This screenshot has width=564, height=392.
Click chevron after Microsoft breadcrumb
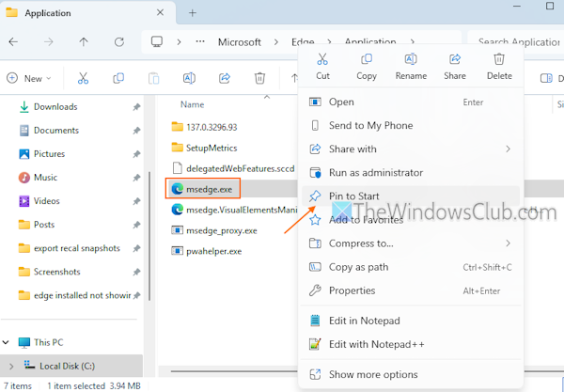click(x=275, y=42)
